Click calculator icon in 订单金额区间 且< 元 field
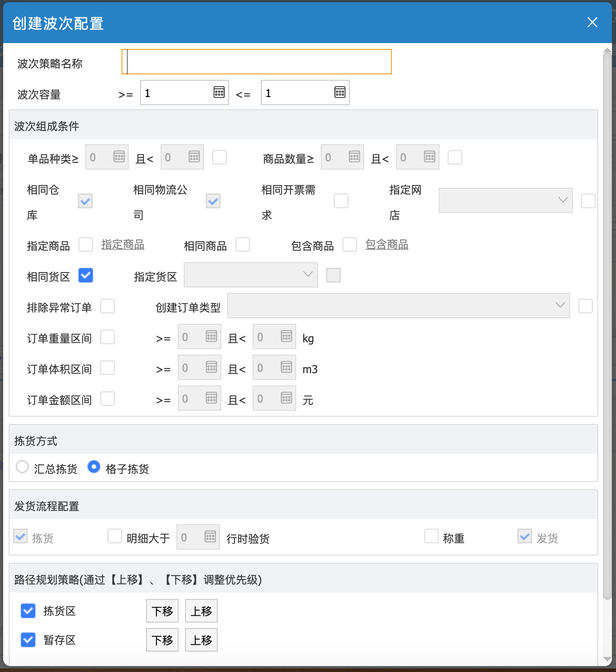The width and height of the screenshot is (616, 672). coord(286,398)
